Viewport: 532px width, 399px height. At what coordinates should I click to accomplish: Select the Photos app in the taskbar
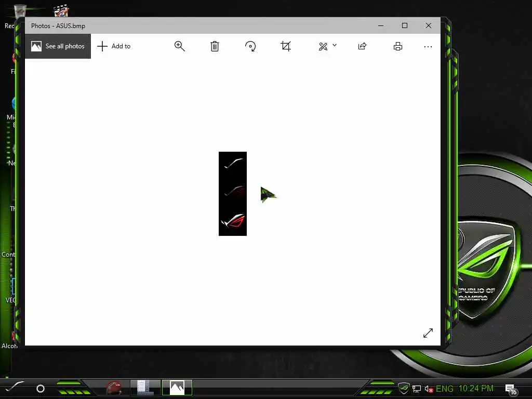coord(177,388)
